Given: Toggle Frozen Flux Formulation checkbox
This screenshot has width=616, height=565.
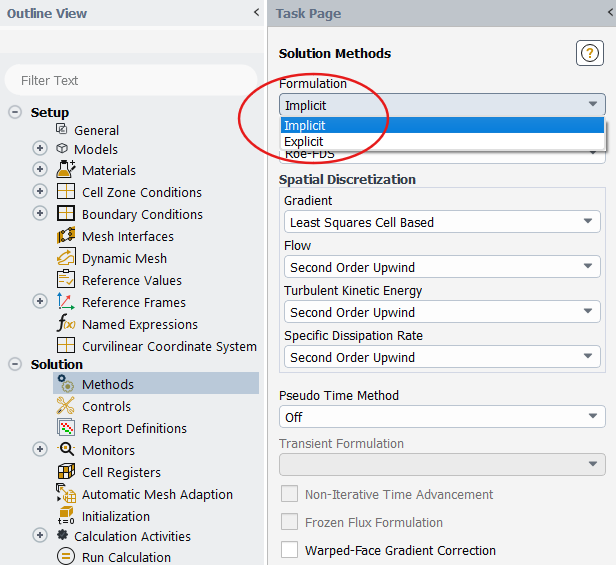Looking at the screenshot, I should [289, 522].
